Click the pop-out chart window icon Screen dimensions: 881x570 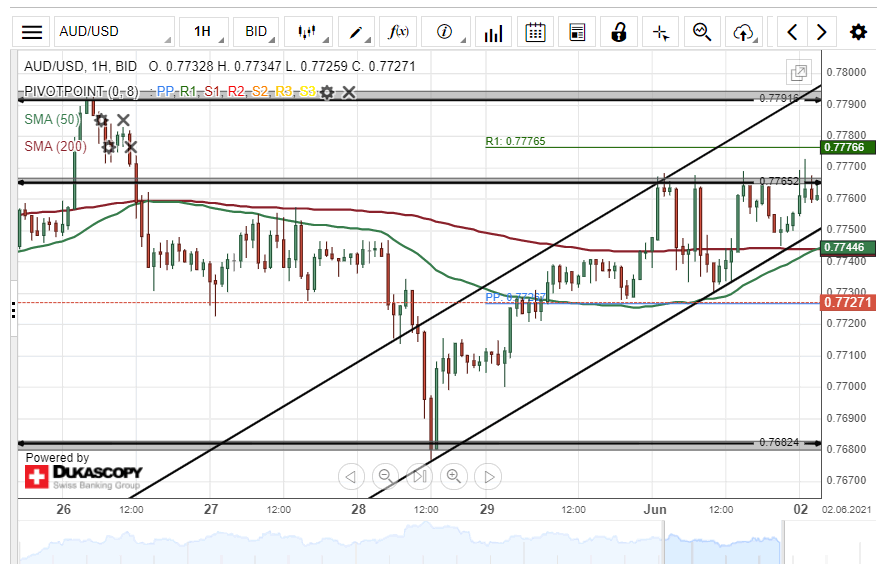coord(798,72)
